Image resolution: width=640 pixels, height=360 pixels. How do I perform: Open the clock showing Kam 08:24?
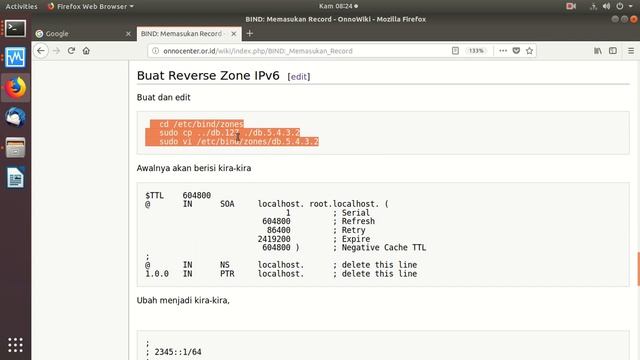[338, 6]
